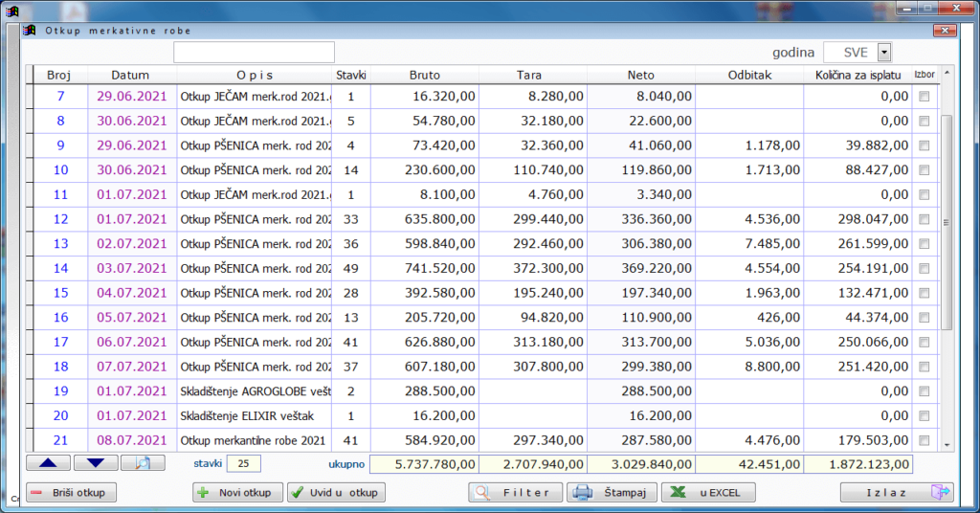Screen dimensions: 980x513
Task: Click the total Bruto value 5.737.780,00
Action: [424, 464]
